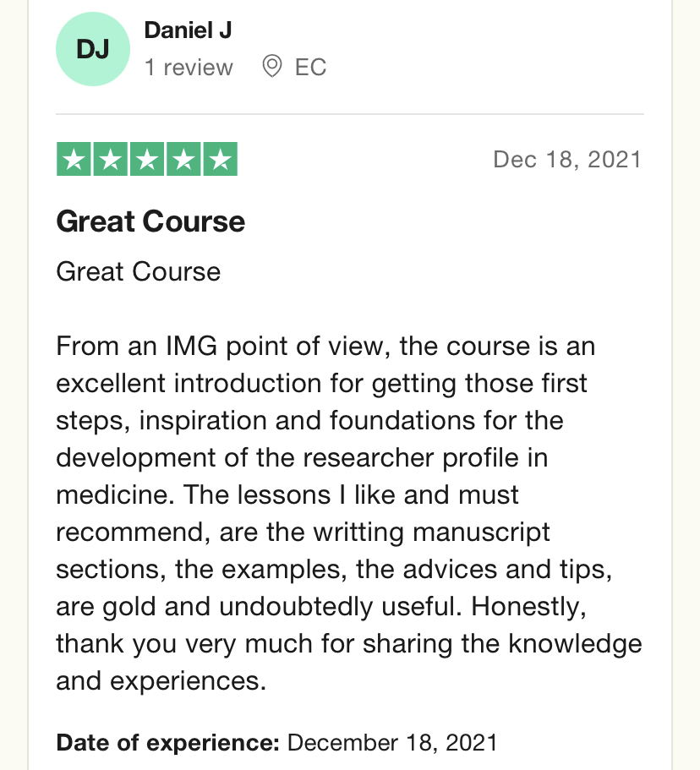Click the last line and experiences
The height and width of the screenshot is (770, 700).
click(161, 681)
